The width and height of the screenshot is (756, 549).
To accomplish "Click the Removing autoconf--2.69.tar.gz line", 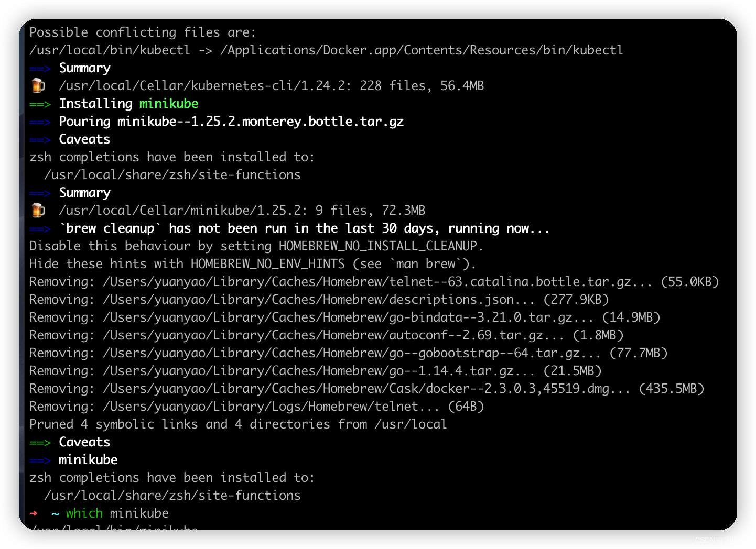I will tap(327, 335).
